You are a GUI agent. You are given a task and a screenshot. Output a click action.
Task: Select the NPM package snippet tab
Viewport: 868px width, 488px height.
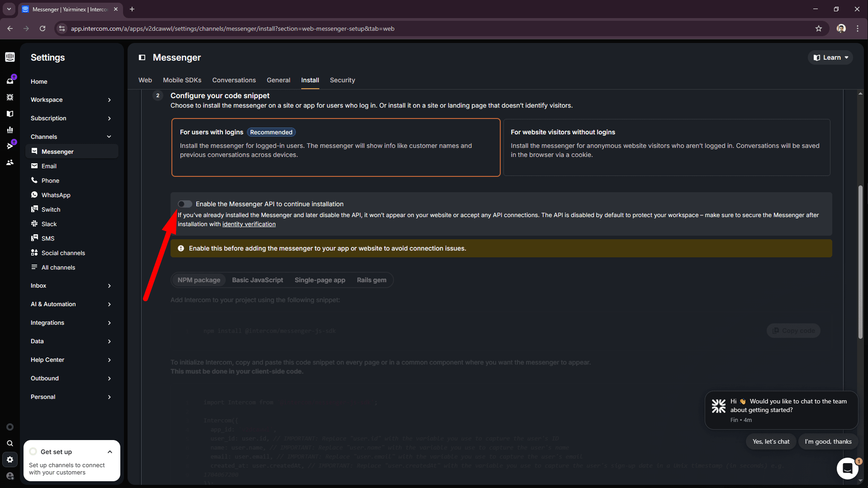(199, 280)
